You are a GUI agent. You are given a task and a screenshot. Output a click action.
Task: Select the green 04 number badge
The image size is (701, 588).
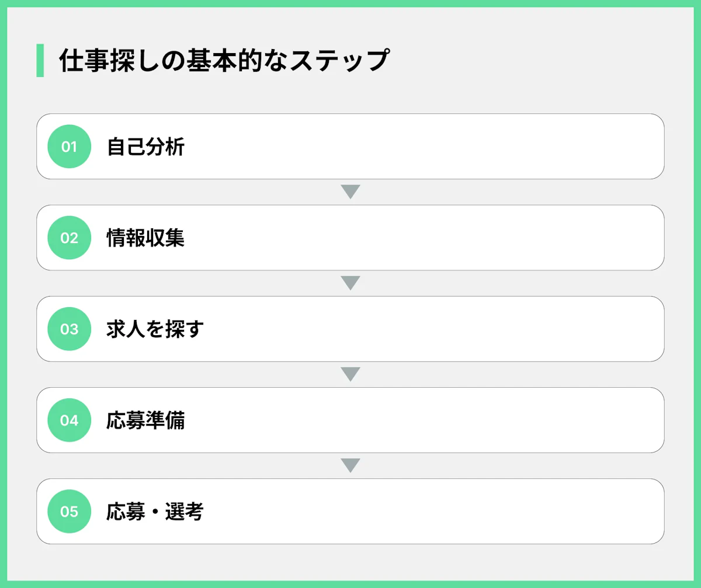pyautogui.click(x=69, y=420)
